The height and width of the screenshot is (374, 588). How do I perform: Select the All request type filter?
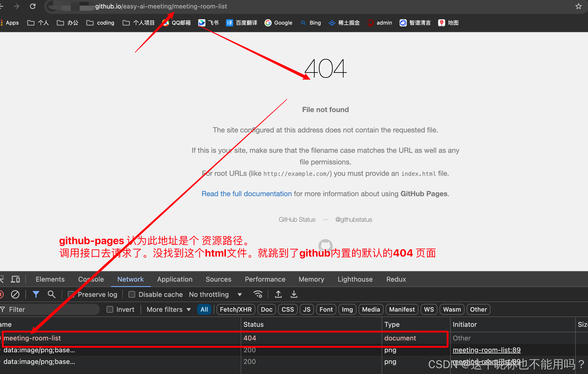tap(204, 309)
